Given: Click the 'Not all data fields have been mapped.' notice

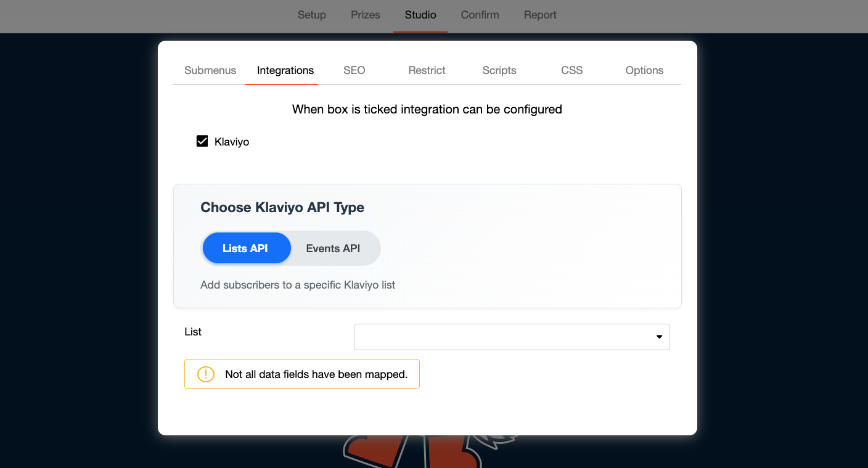Looking at the screenshot, I should pos(302,374).
